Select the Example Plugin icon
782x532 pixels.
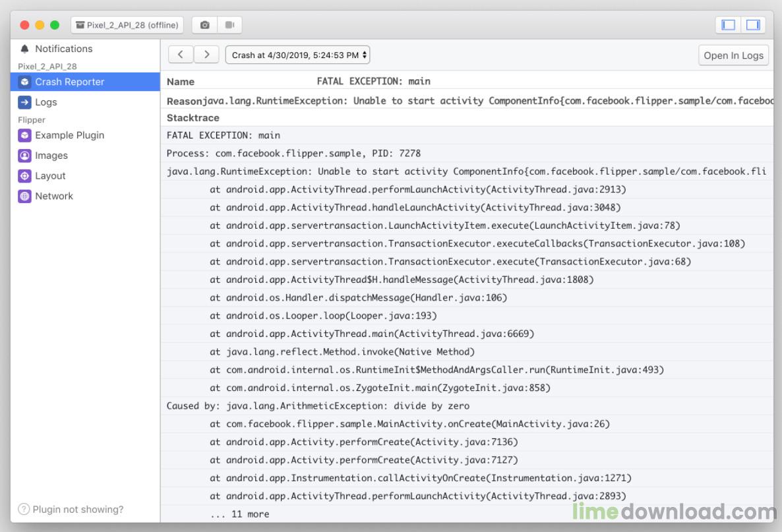[24, 135]
